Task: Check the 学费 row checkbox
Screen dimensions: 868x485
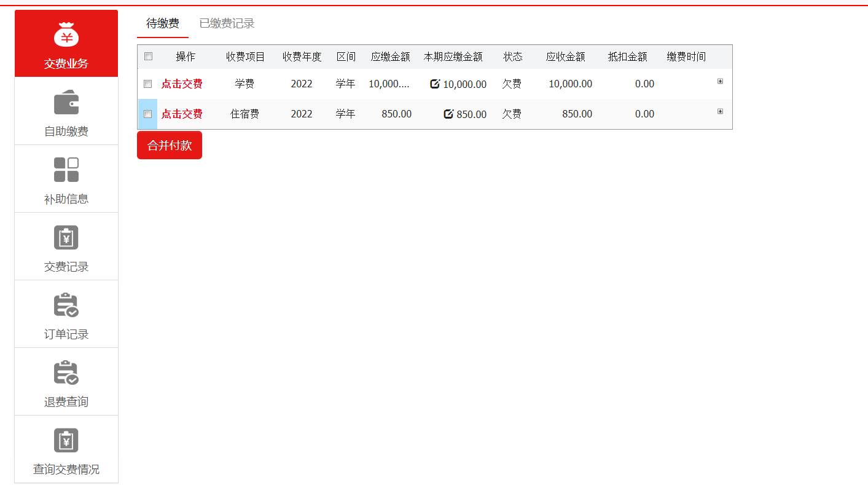Action: pos(147,84)
